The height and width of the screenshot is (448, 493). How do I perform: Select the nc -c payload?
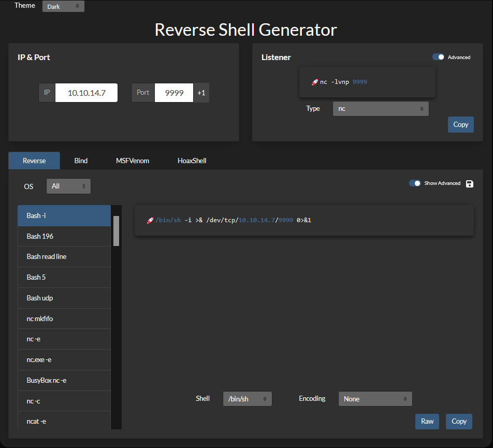point(64,401)
